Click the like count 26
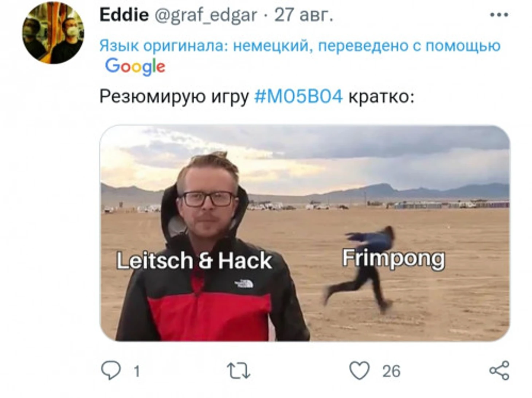 (391, 371)
